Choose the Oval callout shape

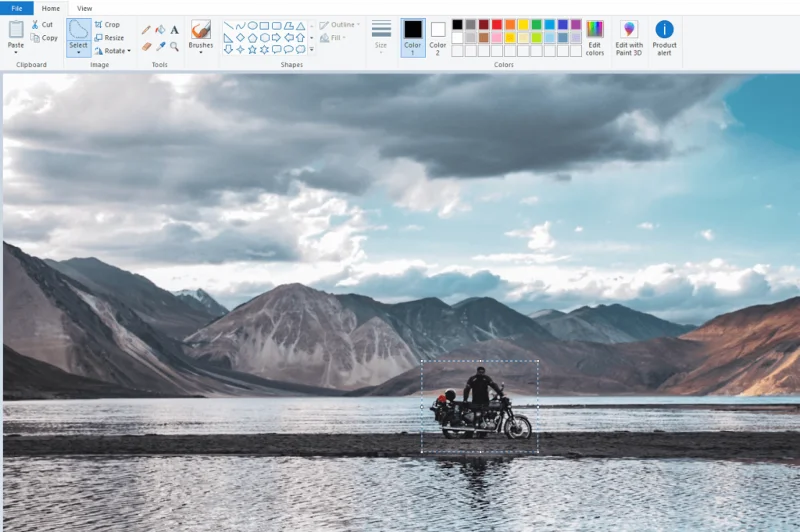tap(289, 49)
